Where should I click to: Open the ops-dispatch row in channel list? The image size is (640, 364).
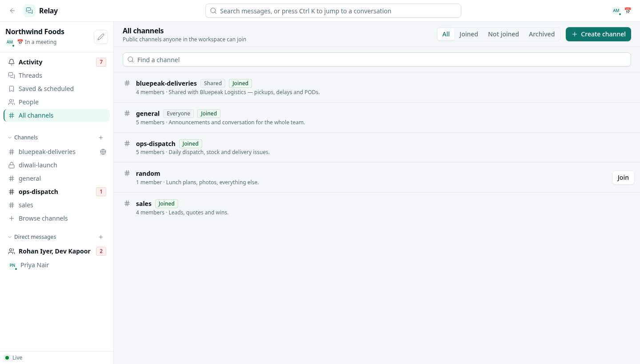377,147
